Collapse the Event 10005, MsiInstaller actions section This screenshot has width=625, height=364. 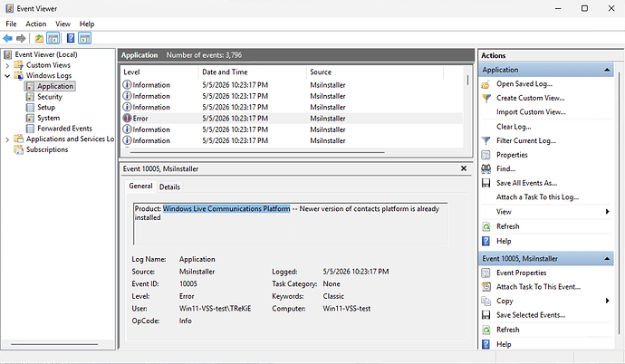pos(607,259)
